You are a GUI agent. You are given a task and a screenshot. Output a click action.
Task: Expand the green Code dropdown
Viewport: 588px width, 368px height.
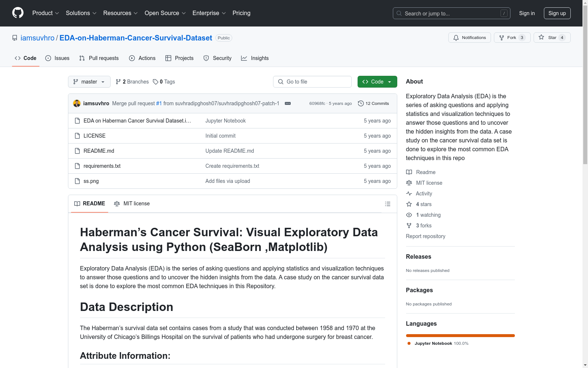pos(377,82)
